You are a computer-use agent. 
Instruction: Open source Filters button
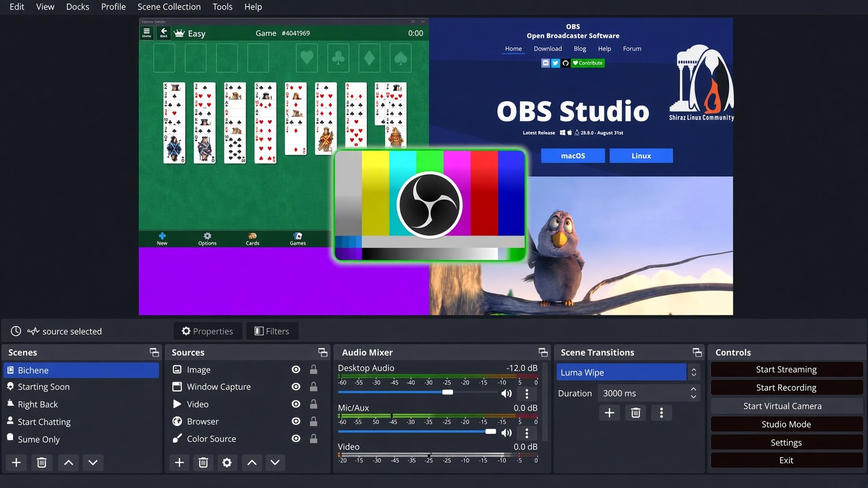tap(272, 331)
